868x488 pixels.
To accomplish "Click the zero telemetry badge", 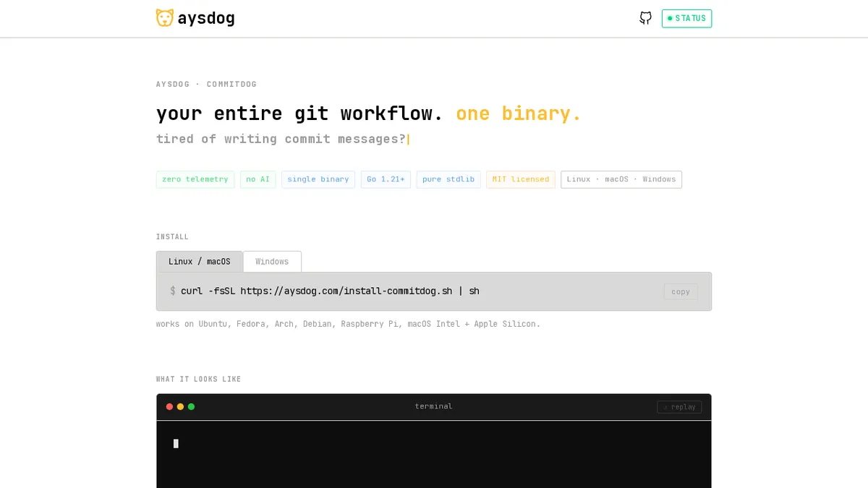I will (x=195, y=179).
